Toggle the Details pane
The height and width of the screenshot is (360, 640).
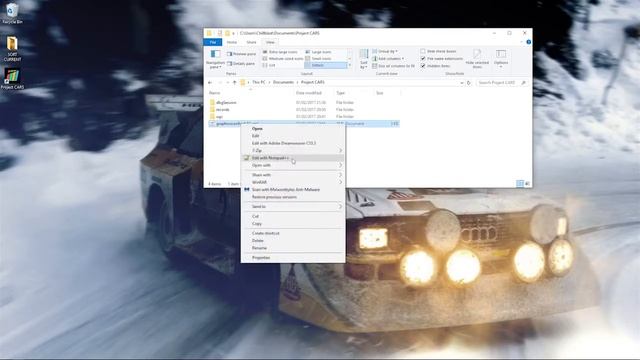[x=241, y=64]
